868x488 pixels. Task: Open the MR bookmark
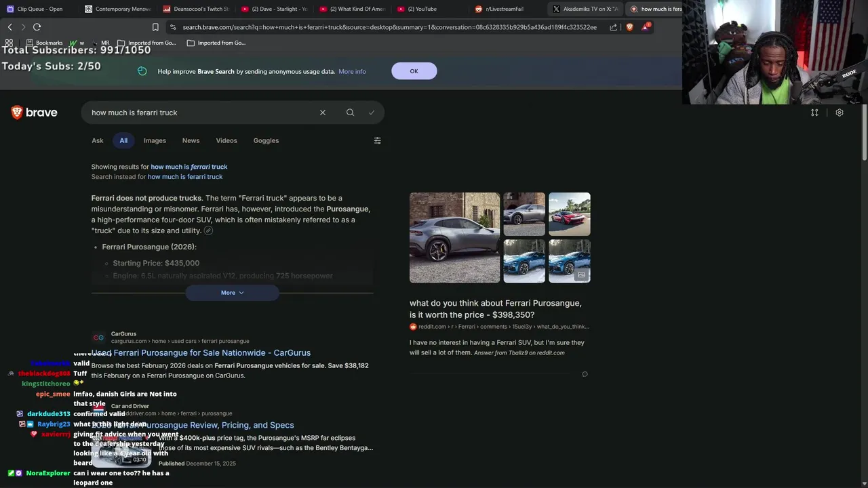pyautogui.click(x=100, y=43)
